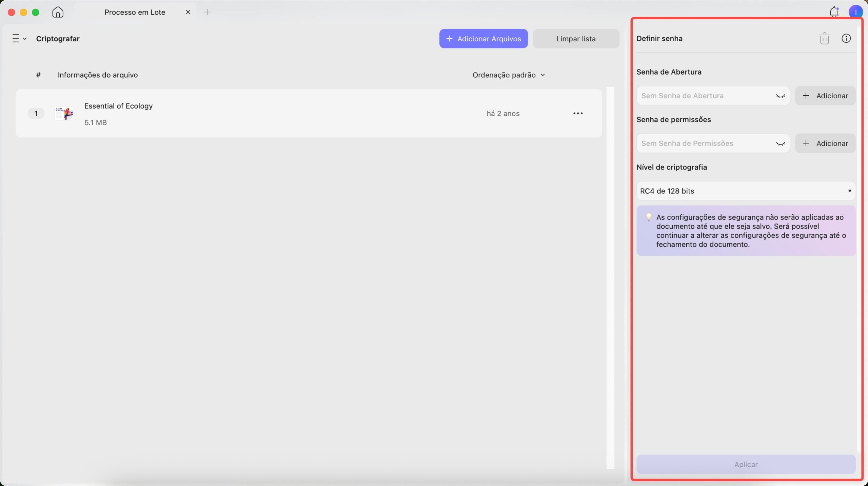Image resolution: width=868 pixels, height=486 pixels.
Task: Click the Criptografar title
Action: [58, 39]
